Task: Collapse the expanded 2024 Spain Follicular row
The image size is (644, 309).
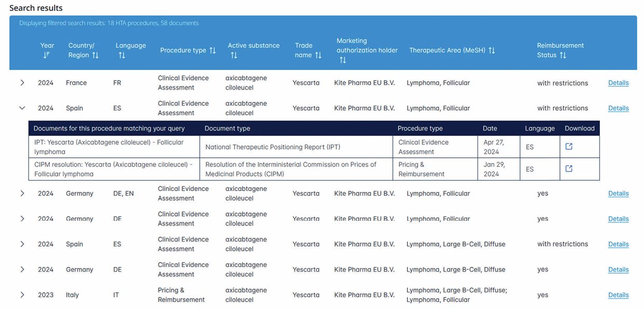Action: tap(22, 108)
